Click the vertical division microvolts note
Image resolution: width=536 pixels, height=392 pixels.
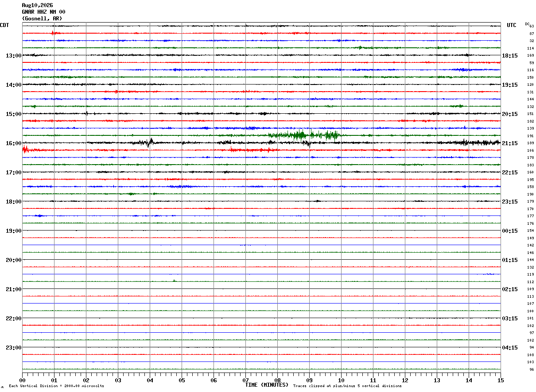56,386
